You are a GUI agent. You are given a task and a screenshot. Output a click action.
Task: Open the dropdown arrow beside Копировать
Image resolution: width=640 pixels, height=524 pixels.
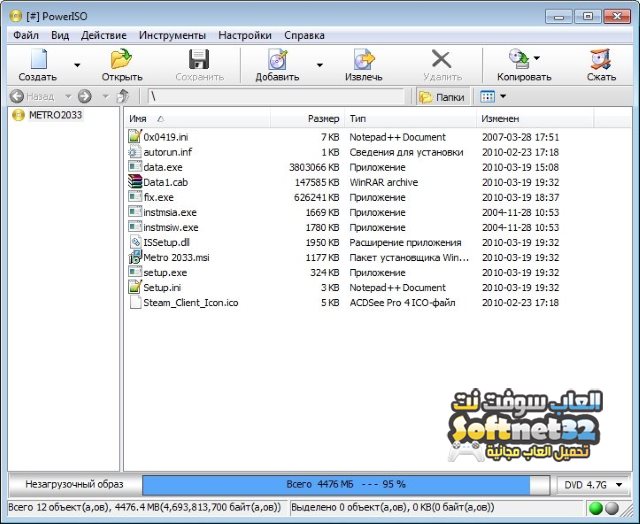(537, 58)
